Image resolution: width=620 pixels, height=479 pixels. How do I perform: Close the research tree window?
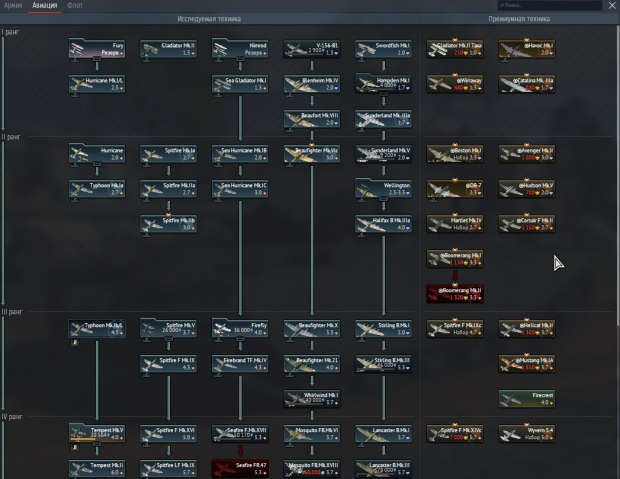(611, 5)
